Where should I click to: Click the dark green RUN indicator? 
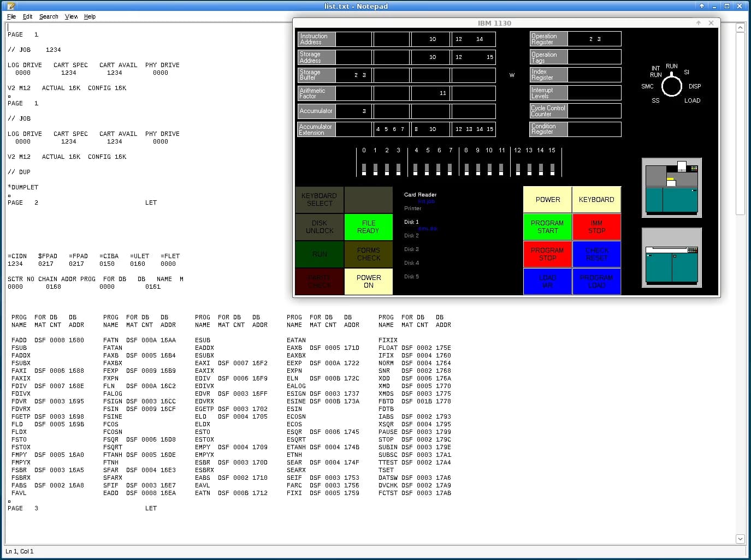coord(320,254)
